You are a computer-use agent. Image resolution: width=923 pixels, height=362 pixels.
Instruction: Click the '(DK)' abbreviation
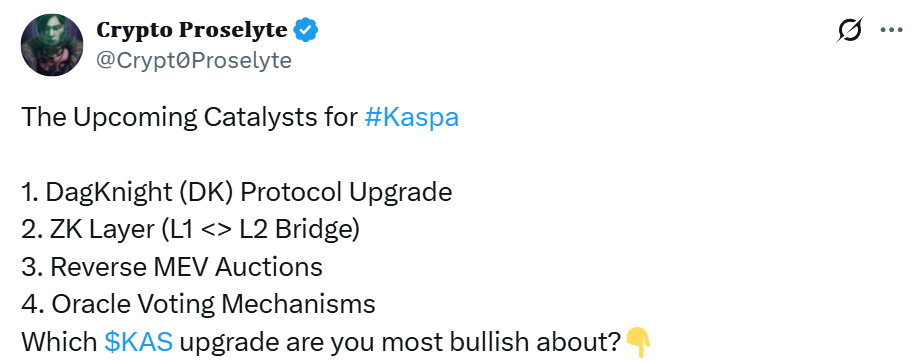tap(203, 192)
